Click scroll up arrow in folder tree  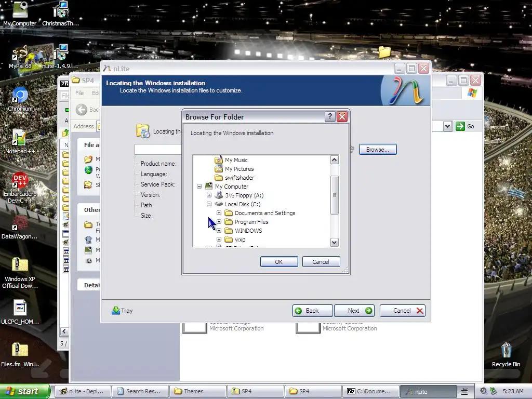pos(334,160)
